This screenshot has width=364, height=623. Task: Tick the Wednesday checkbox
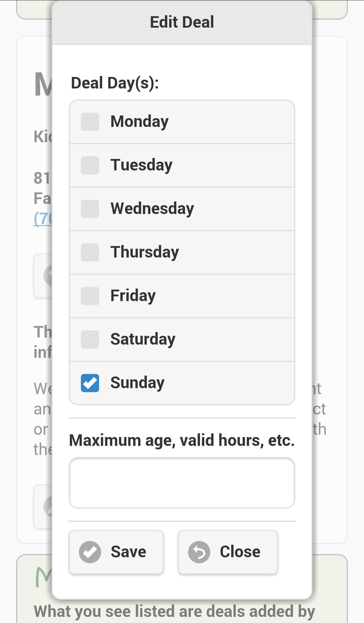pos(90,209)
